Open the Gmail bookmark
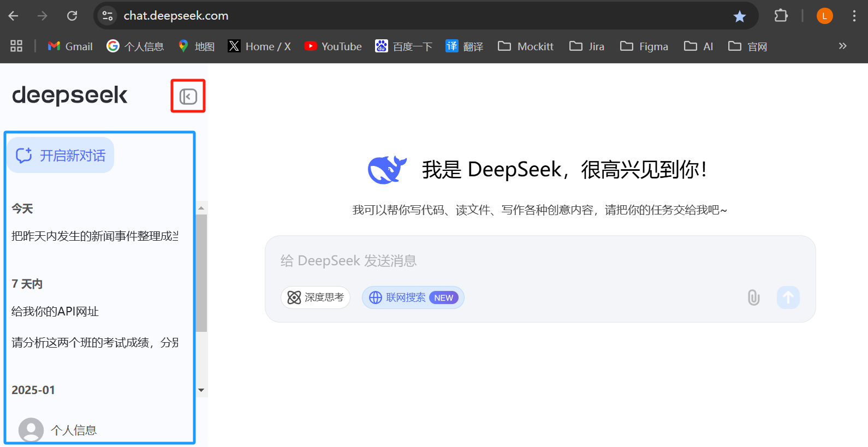Viewport: 868px width, 447px height. (70, 46)
